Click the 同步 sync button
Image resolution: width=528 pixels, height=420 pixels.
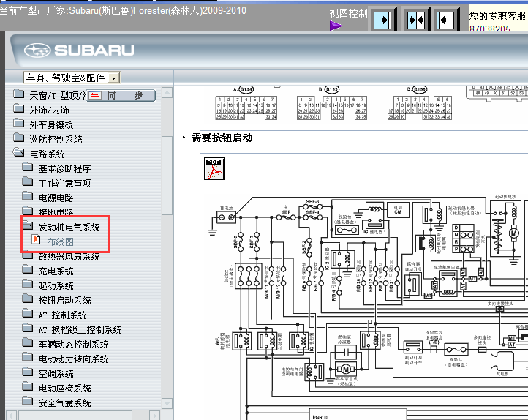click(x=121, y=96)
